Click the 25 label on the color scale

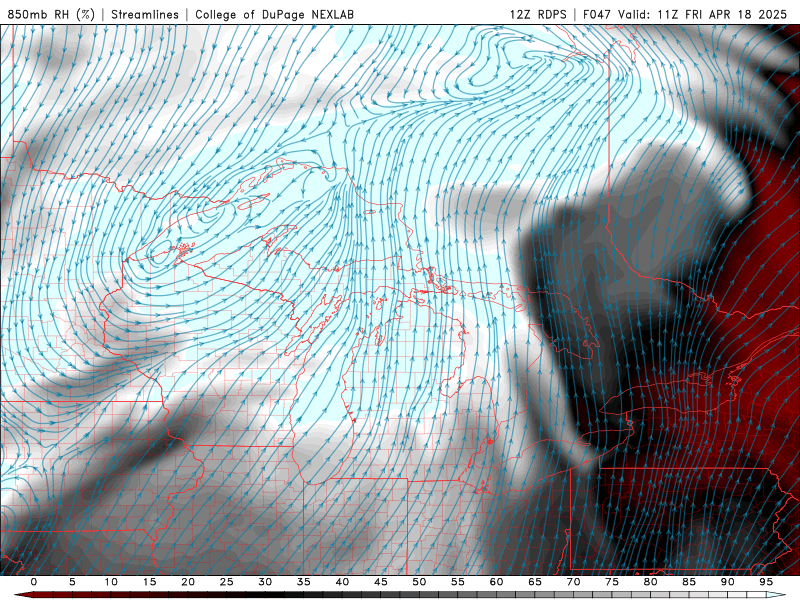click(227, 582)
